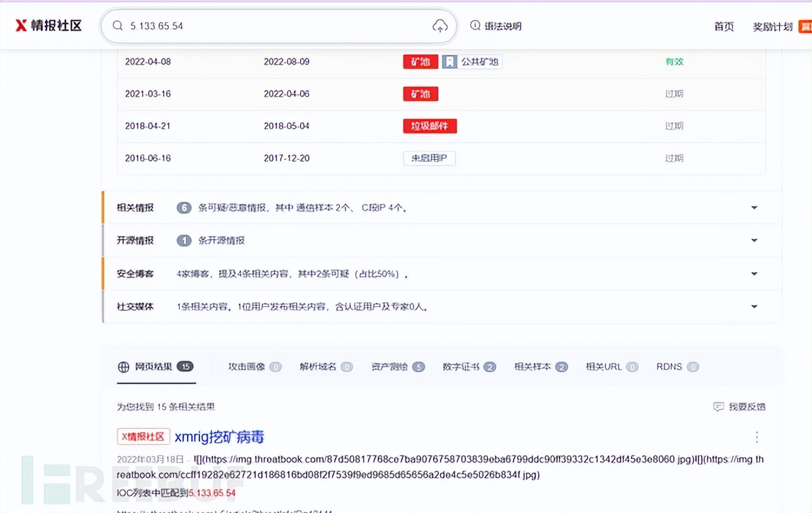Click the globe icon on the 网页结果 tab
This screenshot has width=812, height=513.
coord(124,367)
